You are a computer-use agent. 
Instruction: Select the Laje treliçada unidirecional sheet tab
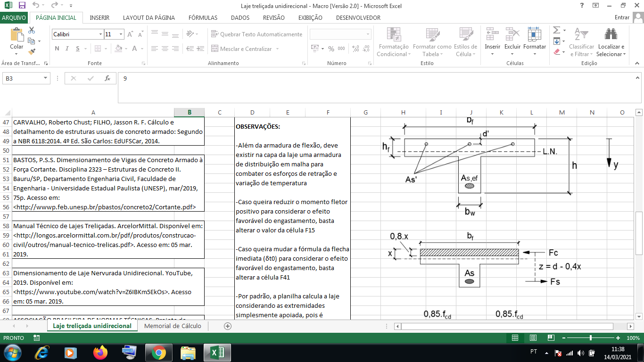92,326
